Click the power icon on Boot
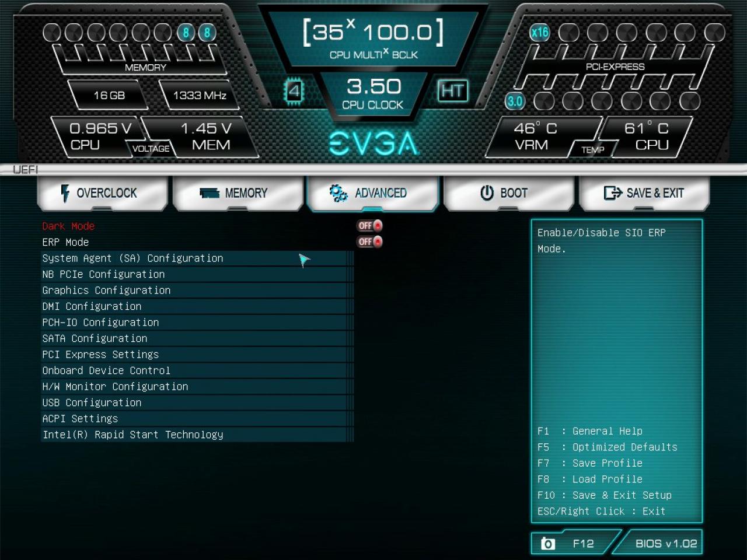The height and width of the screenshot is (560, 747). point(487,193)
